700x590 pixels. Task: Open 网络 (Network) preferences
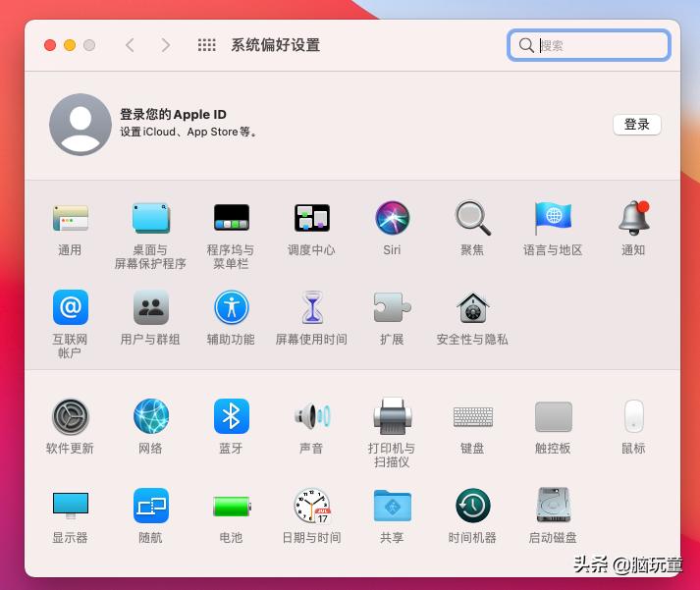coord(151,416)
